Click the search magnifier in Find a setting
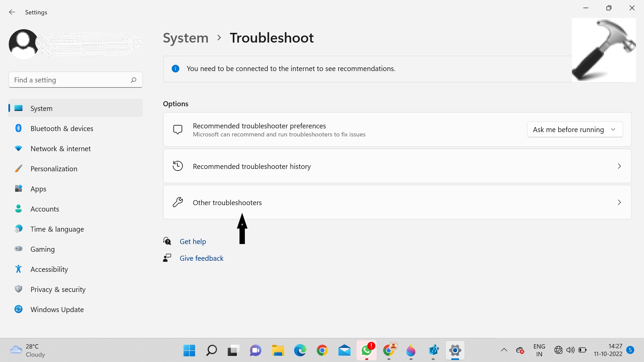644x362 pixels. pos(133,80)
